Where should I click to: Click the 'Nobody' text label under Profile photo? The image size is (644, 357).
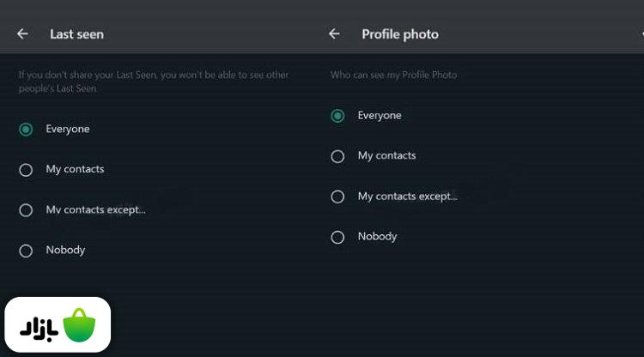[x=377, y=236]
